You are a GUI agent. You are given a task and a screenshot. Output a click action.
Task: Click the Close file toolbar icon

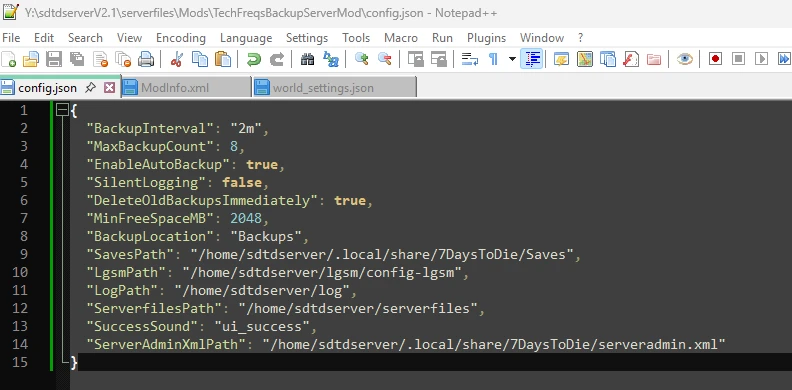click(101, 59)
